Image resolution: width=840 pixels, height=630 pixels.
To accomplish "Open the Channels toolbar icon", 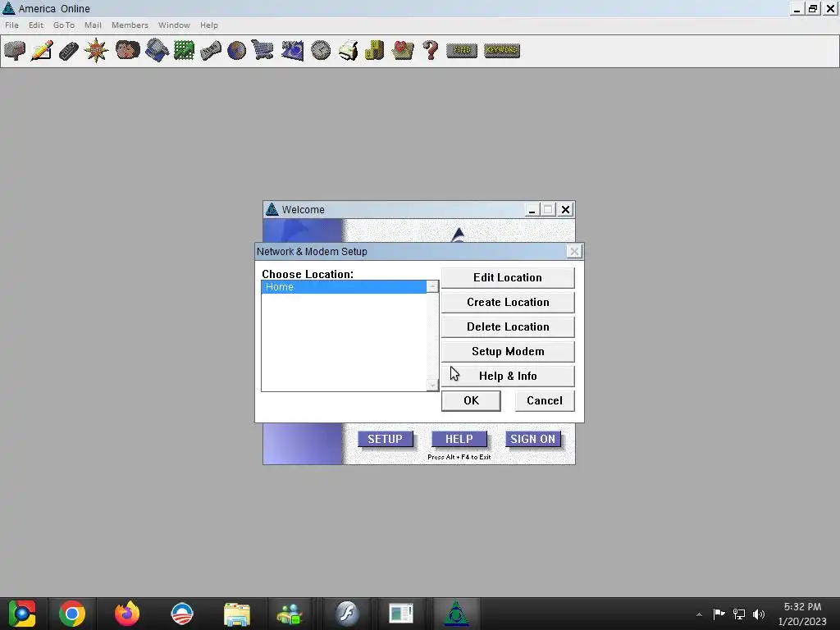I will click(x=69, y=51).
